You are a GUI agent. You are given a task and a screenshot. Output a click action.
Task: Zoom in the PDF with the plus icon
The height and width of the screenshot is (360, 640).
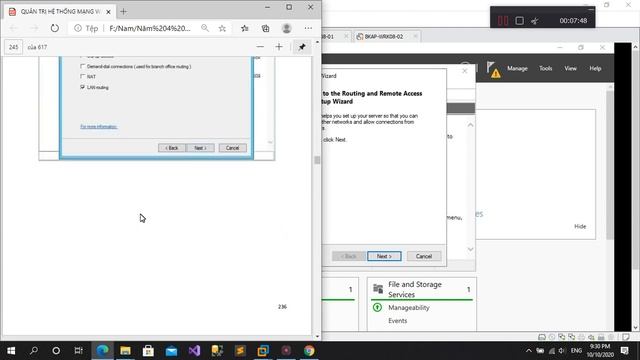[x=279, y=47]
